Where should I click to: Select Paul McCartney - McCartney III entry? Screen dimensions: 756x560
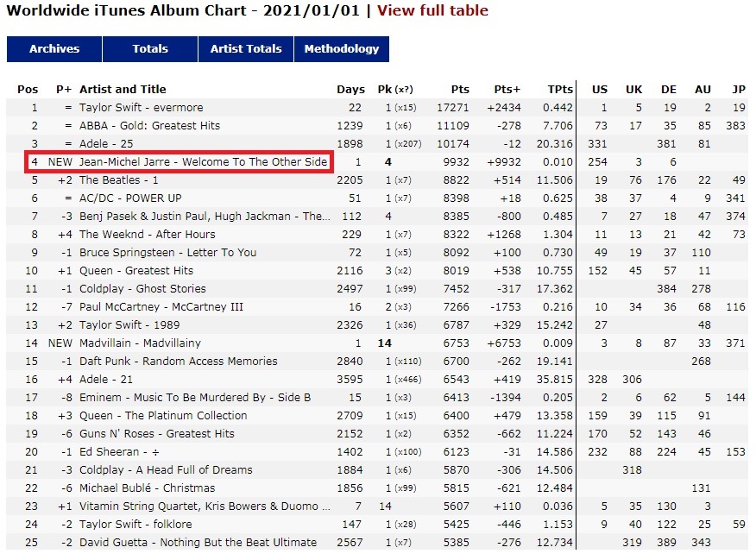coord(161,306)
